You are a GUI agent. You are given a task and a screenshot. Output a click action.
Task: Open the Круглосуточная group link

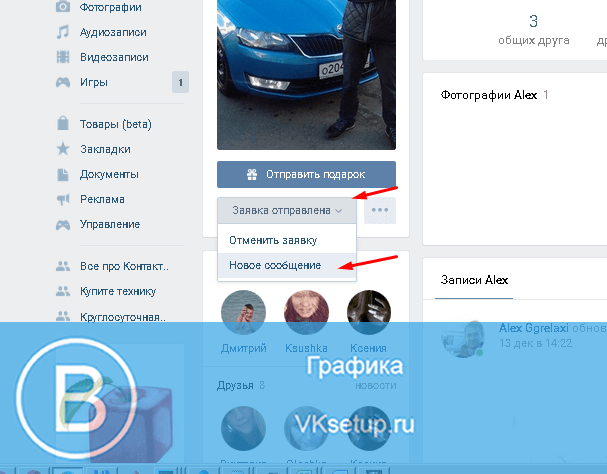tap(123, 317)
